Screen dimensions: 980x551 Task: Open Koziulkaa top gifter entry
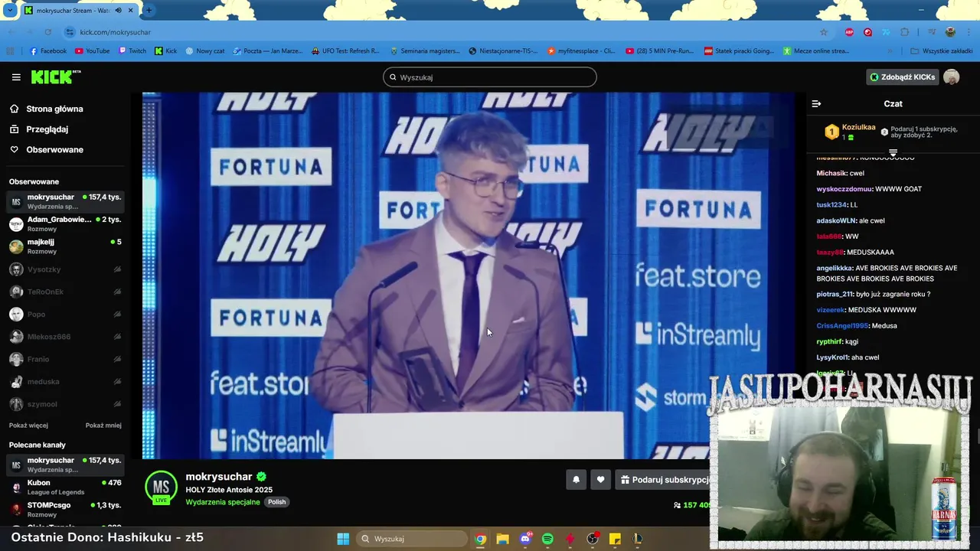850,132
